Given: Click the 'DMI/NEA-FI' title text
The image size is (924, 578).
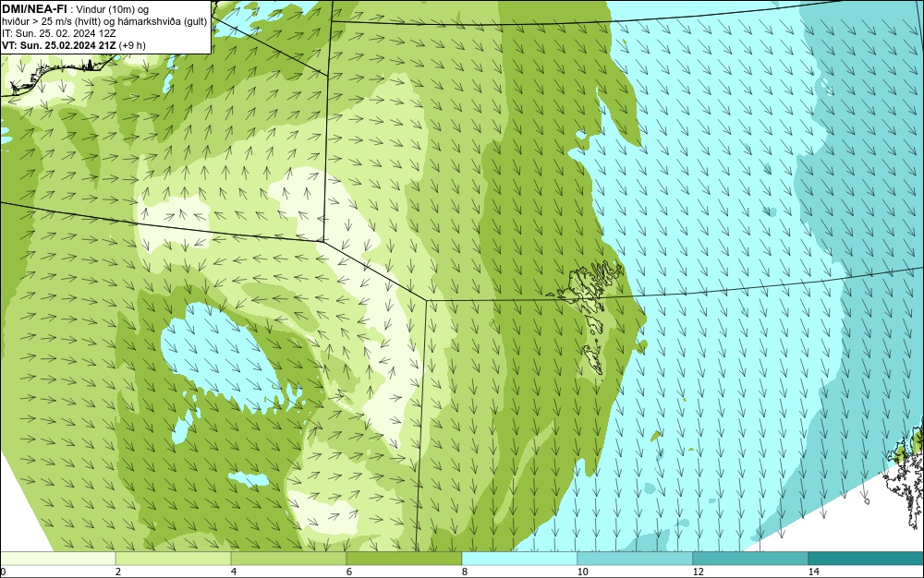Looking at the screenshot, I should pos(34,9).
